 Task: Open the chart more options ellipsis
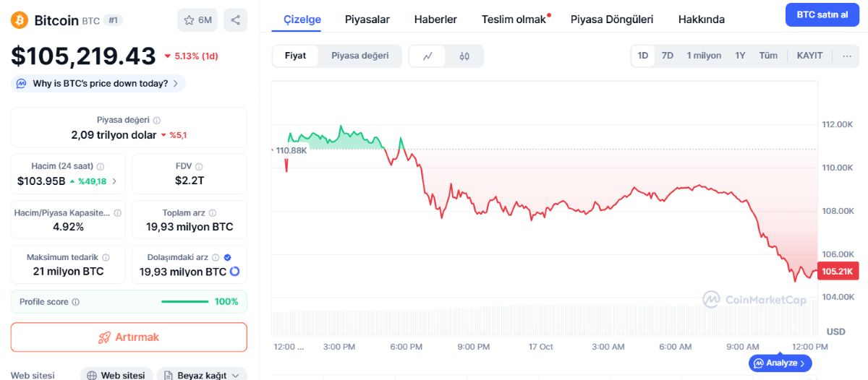847,56
